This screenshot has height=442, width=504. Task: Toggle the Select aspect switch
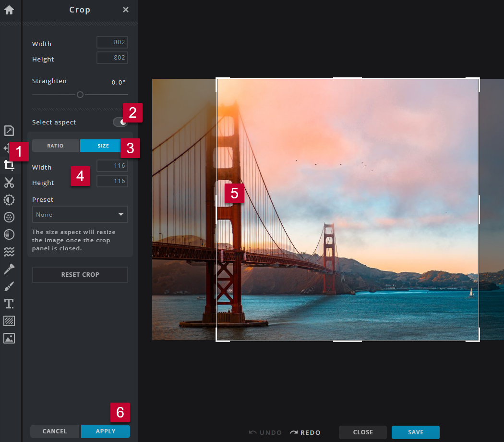coord(120,122)
